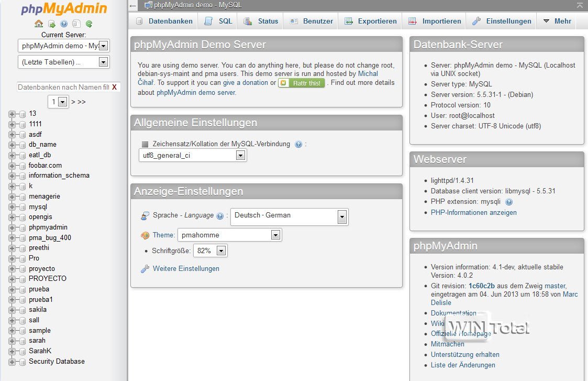Open the Current Server dropdown

(64, 46)
